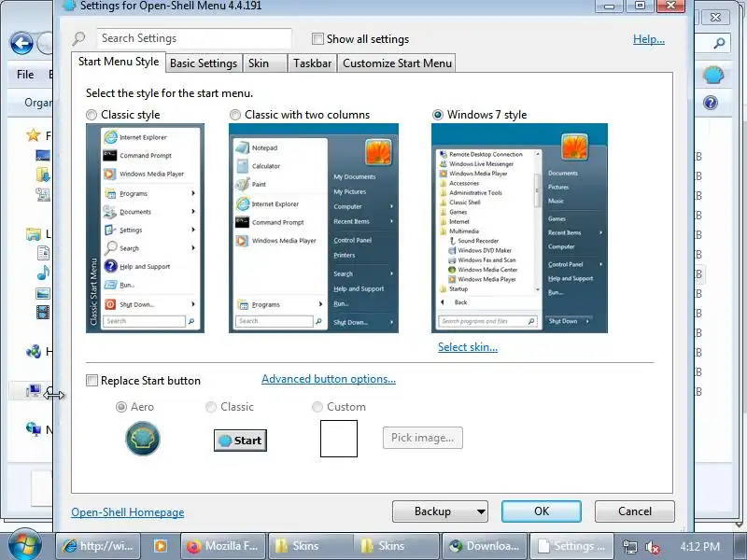Visit the Open-Shell Homepage link
Viewport: 747px width, 560px height.
pyautogui.click(x=128, y=512)
